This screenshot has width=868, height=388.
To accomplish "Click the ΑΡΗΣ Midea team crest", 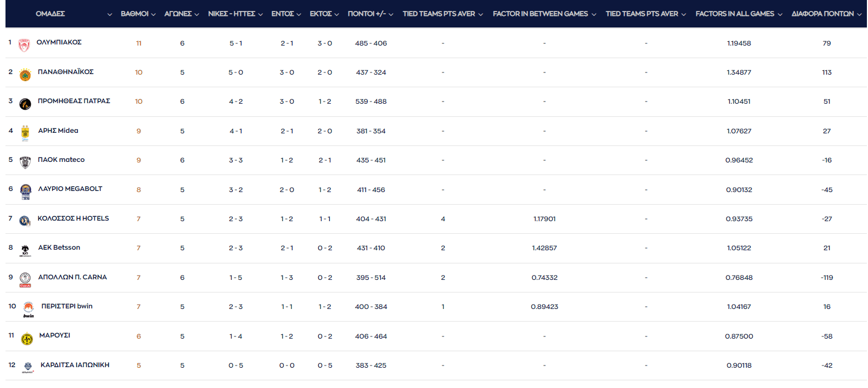I will tap(25, 133).
